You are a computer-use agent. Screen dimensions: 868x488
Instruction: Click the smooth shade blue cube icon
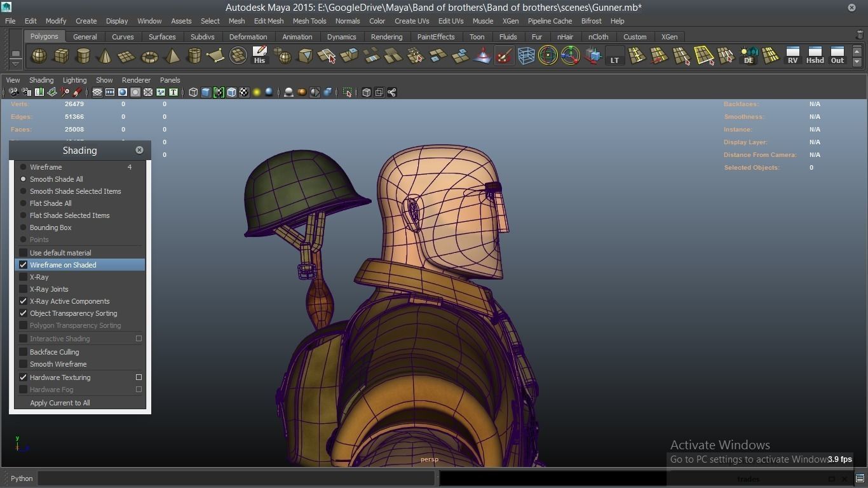206,92
